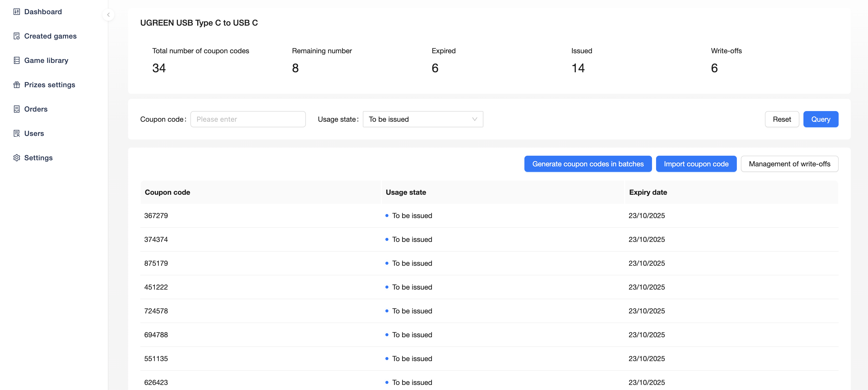Click the Import coupon code button
The image size is (868, 390).
(x=696, y=164)
